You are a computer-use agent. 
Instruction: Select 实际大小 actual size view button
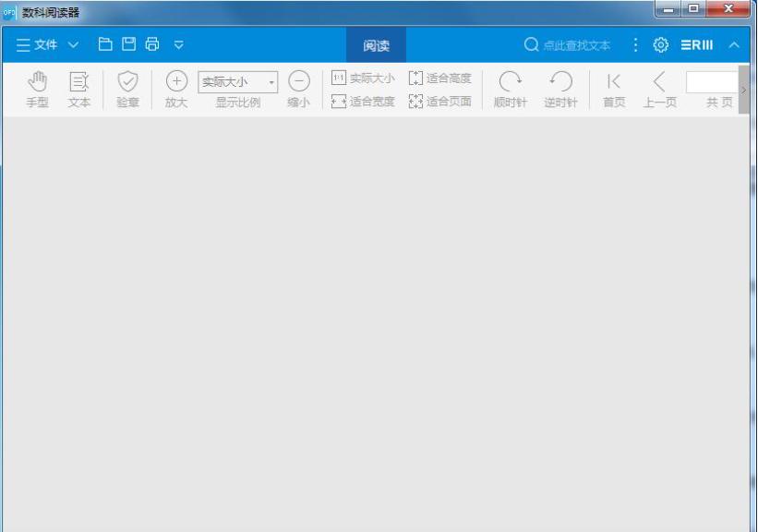pyautogui.click(x=363, y=78)
